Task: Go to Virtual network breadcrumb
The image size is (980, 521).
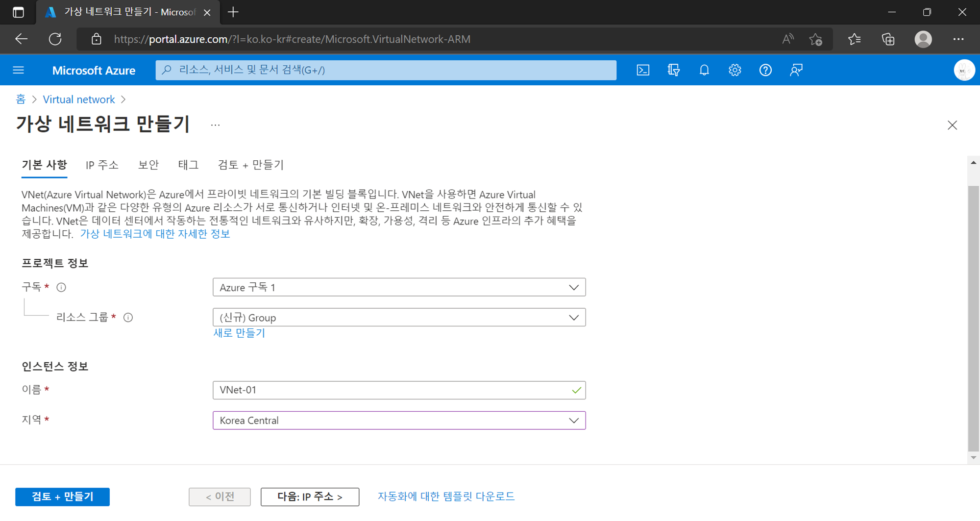Action: pyautogui.click(x=79, y=99)
